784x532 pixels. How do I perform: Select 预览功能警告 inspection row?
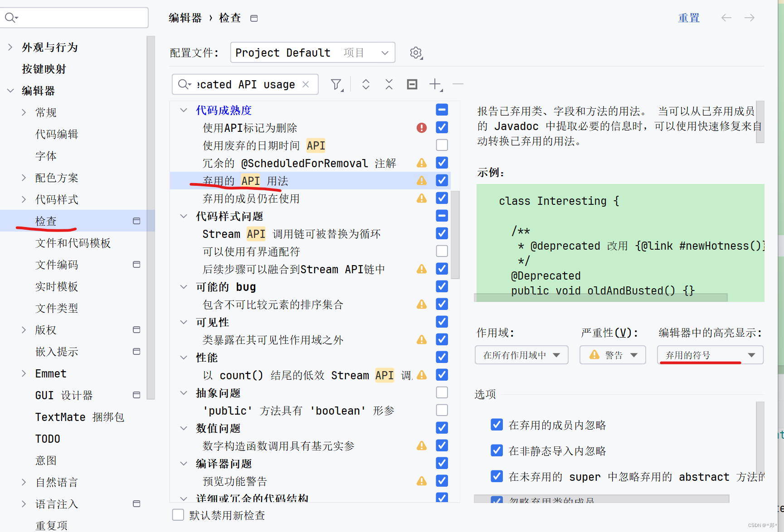tap(310, 481)
